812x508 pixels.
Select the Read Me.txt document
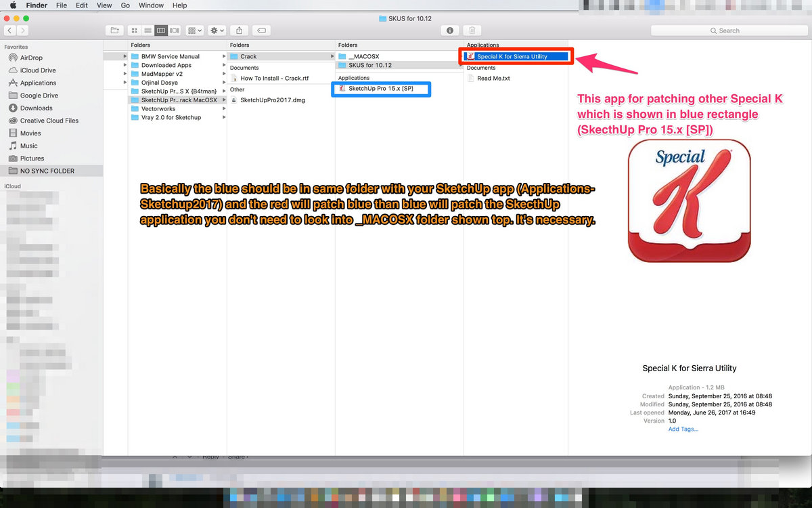point(494,79)
